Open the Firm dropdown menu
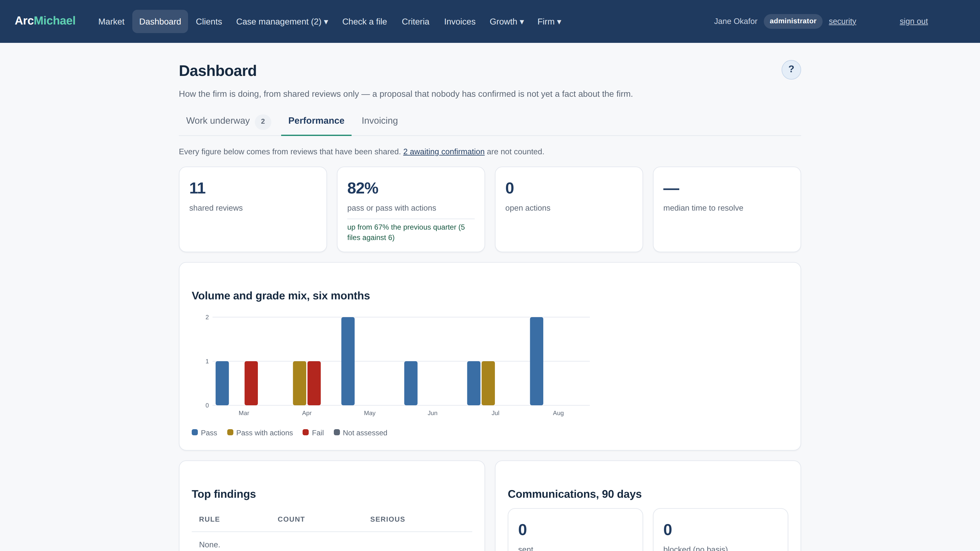The width and height of the screenshot is (980, 551). point(549,22)
